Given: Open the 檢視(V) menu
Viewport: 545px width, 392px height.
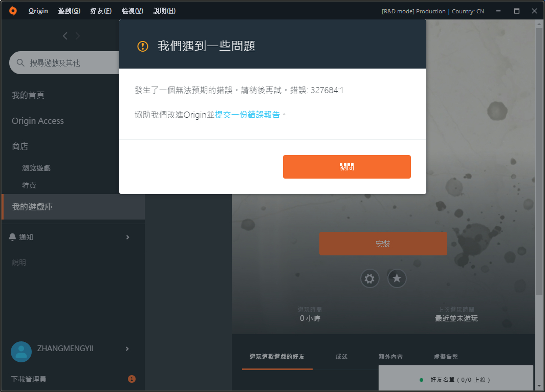Looking at the screenshot, I should (x=133, y=11).
